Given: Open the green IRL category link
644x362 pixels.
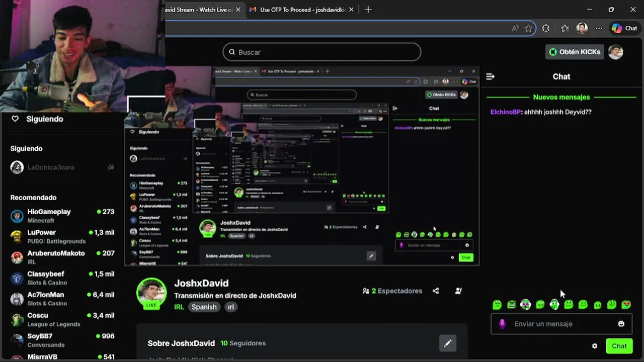Looking at the screenshot, I should coord(179,307).
